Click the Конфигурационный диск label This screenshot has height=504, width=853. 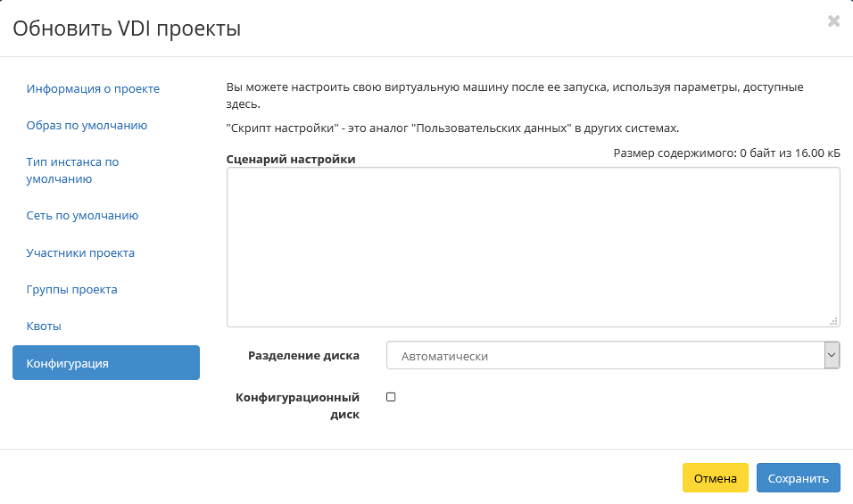click(298, 406)
